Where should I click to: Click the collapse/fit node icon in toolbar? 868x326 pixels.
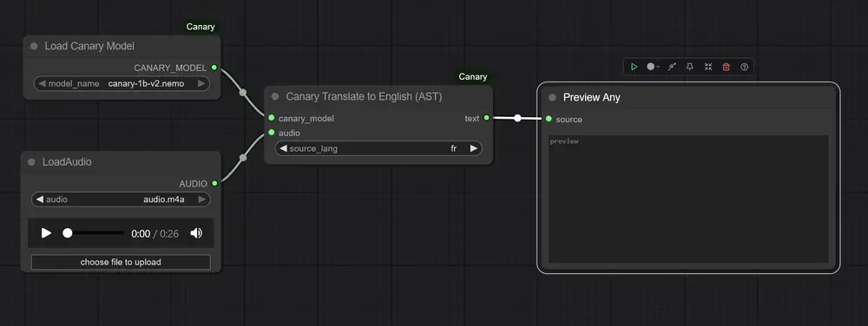coord(708,67)
